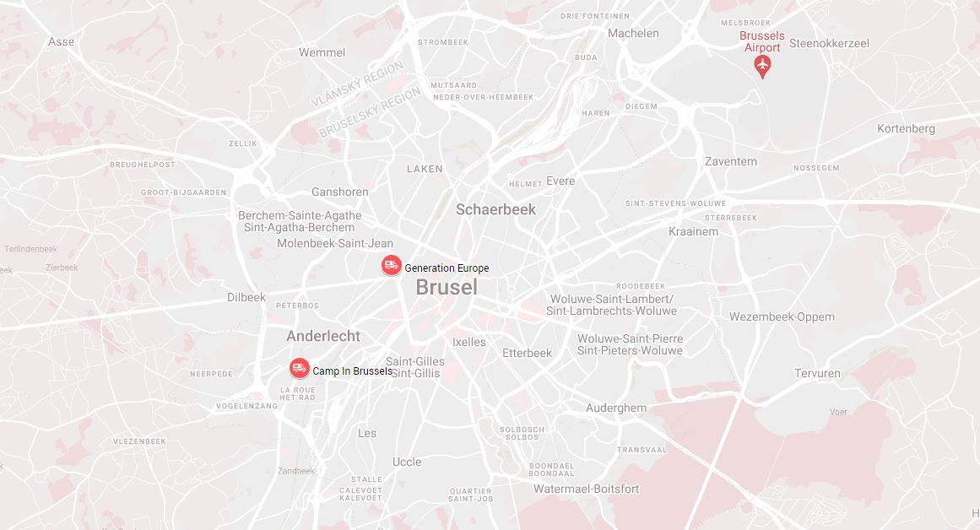Image resolution: width=980 pixels, height=530 pixels.
Task: Click the Asse town label
Action: 62,42
